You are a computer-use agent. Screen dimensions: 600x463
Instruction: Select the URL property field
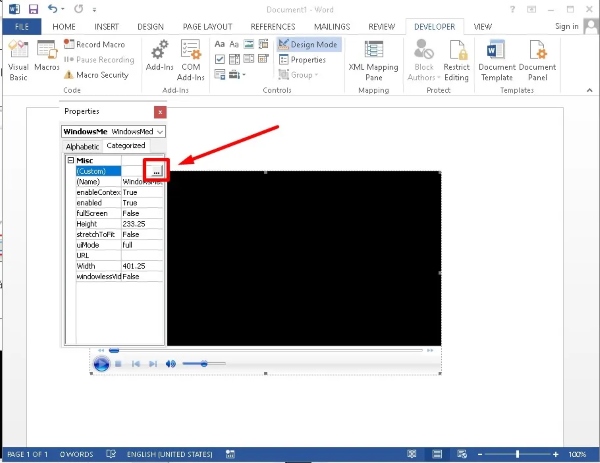[x=143, y=254]
